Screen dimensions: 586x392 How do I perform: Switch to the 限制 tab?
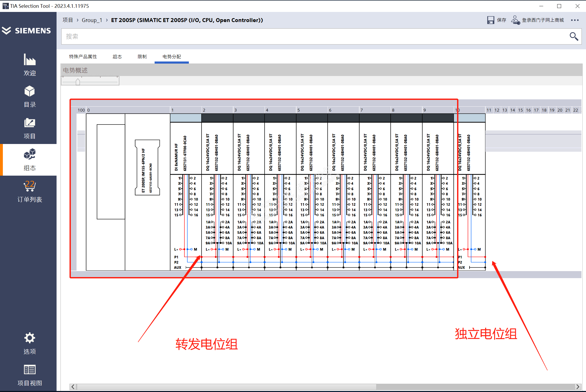pos(142,57)
